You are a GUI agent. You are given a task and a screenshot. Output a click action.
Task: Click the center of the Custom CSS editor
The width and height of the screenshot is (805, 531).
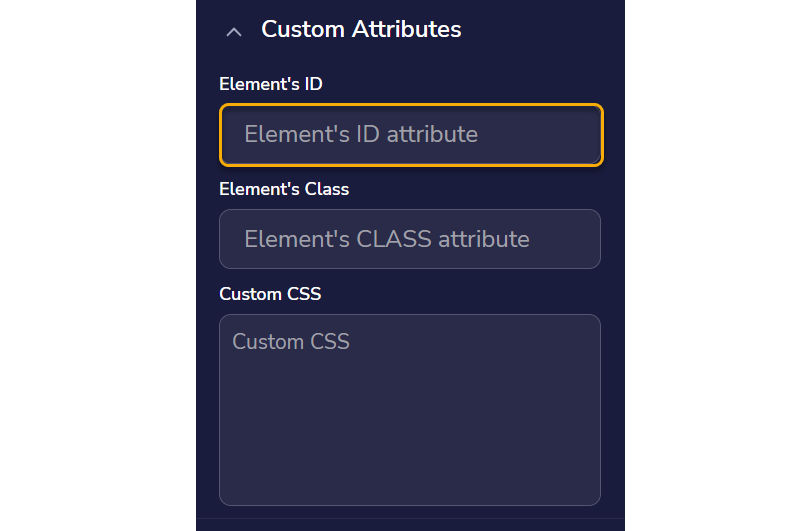[x=409, y=410]
